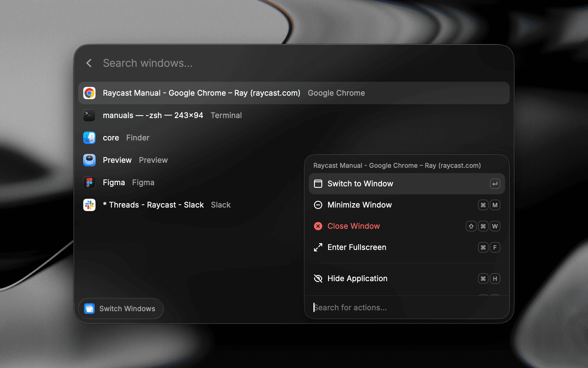Click the Command key badge for Close Window

point(483,226)
